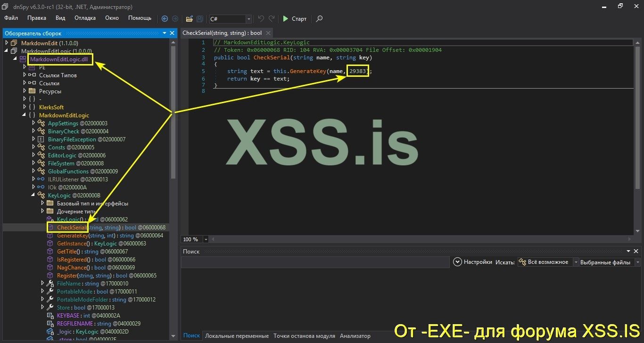Collapse the KeyLogic tree node
The image size is (644, 343).
33,195
